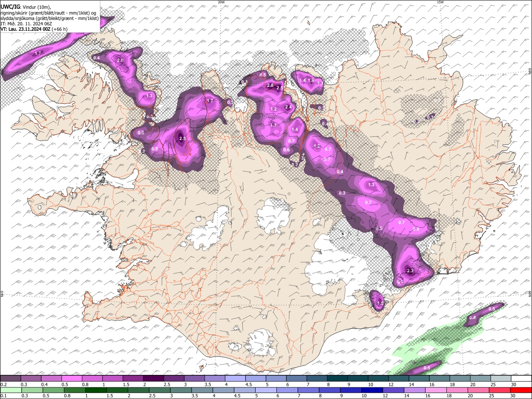532x399 pixels.
Task: Pick the dusky mauve swatch above 0.2
Action: (x=10, y=379)
